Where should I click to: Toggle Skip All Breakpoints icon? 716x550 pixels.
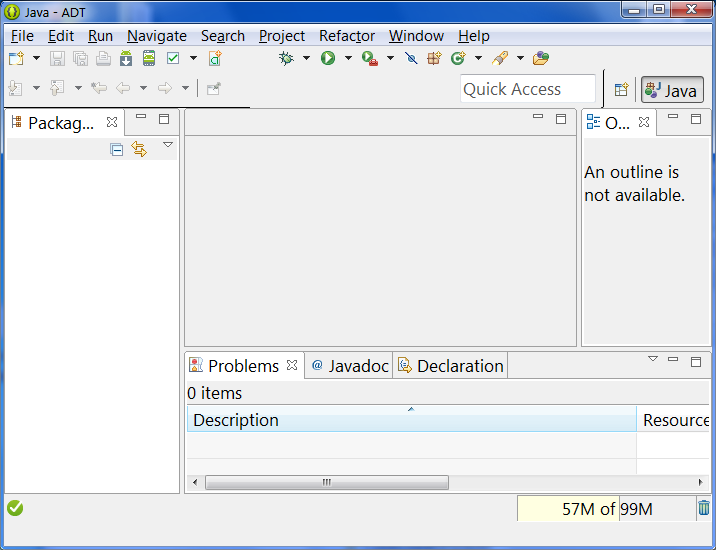click(411, 58)
